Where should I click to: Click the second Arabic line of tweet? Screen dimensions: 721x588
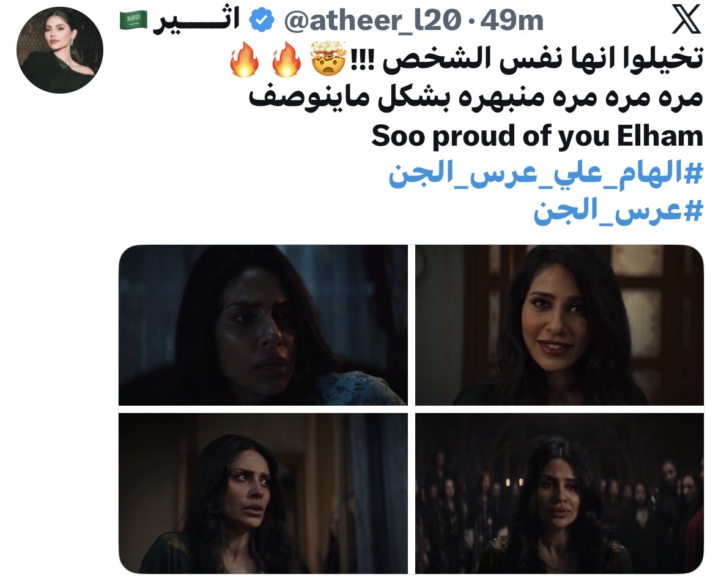click(476, 98)
